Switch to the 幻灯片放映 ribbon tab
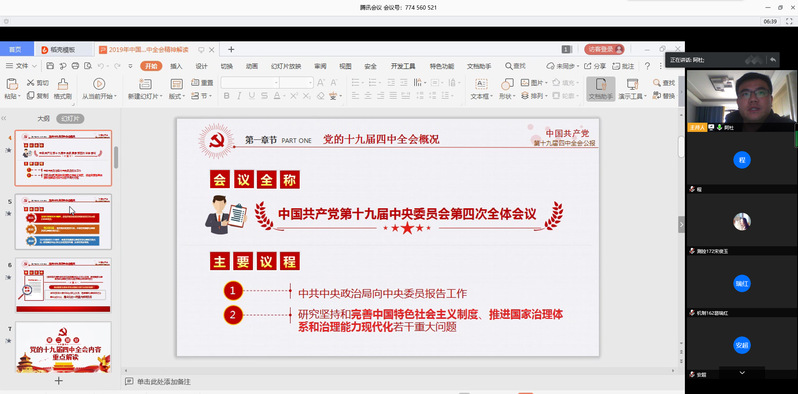Image resolution: width=798 pixels, height=394 pixels. point(286,66)
